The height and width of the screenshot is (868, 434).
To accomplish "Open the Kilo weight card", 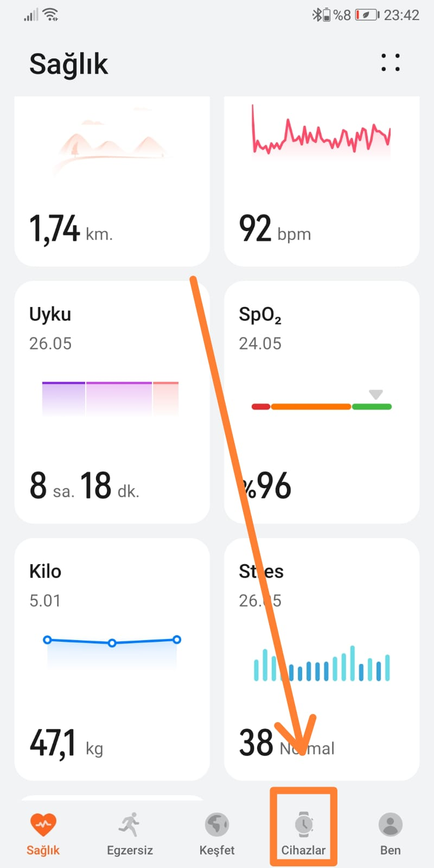I will pos(112,659).
